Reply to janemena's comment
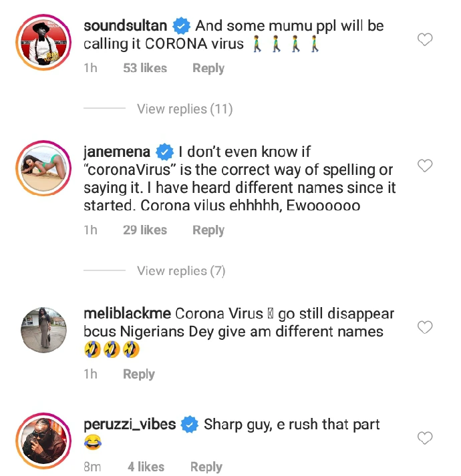 [208, 230]
